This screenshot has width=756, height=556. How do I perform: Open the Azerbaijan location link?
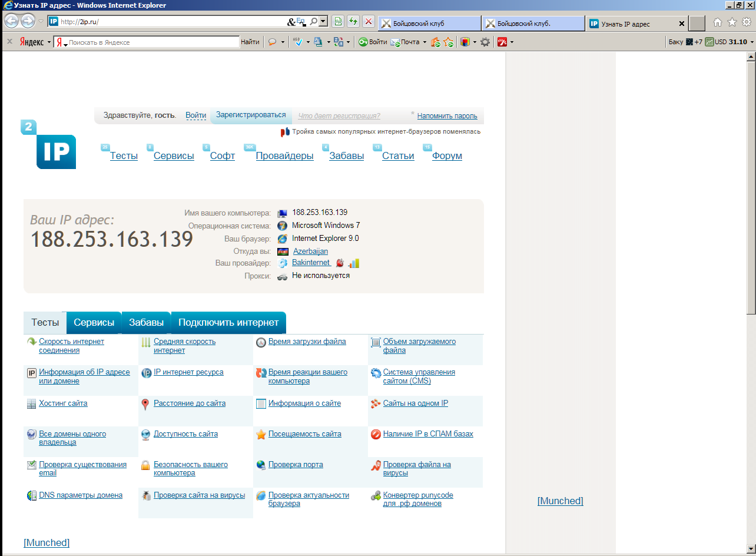(x=310, y=251)
